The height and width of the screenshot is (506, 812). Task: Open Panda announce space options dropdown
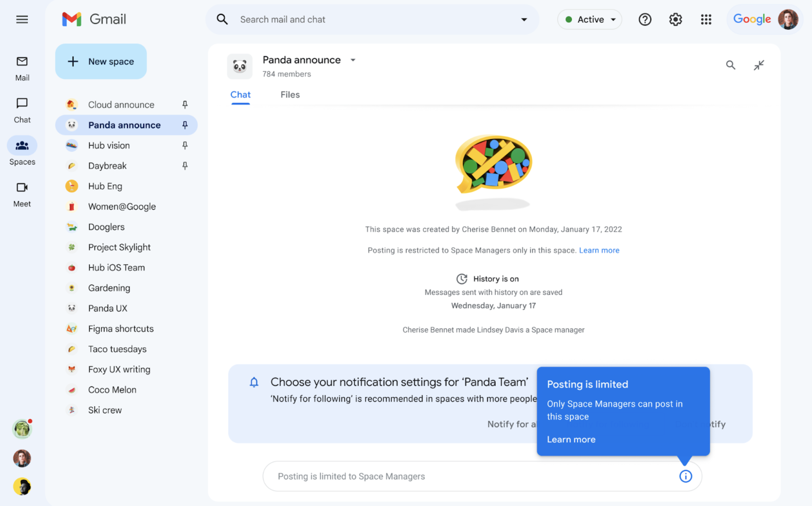coord(353,60)
